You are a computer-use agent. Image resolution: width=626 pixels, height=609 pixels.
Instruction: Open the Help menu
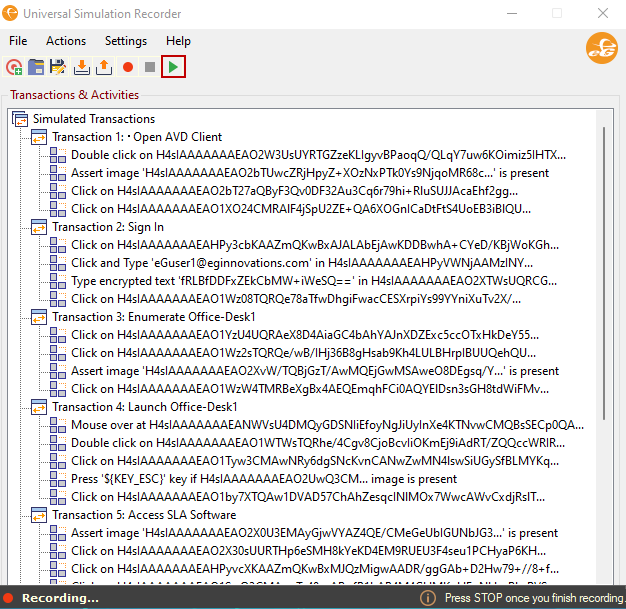click(178, 41)
